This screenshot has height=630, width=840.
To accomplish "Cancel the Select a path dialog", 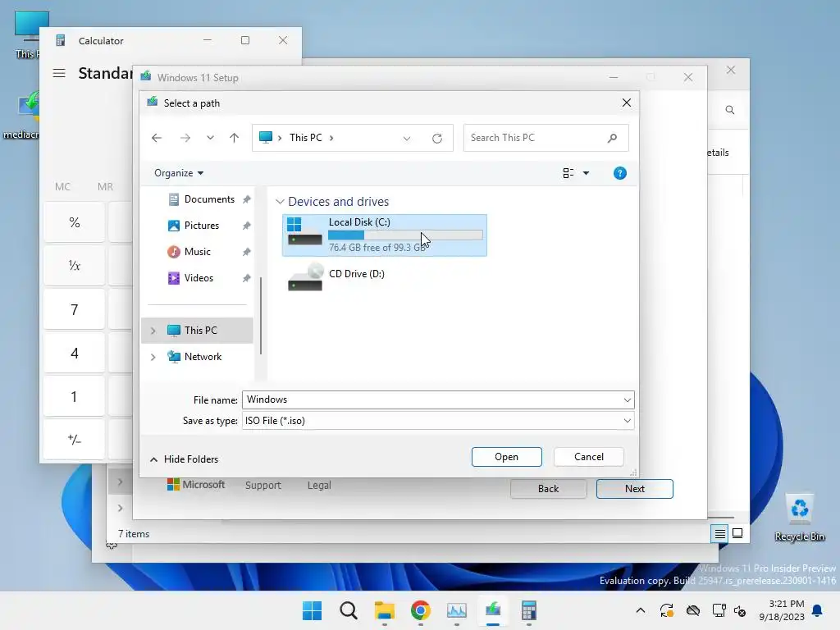I will 589,457.
